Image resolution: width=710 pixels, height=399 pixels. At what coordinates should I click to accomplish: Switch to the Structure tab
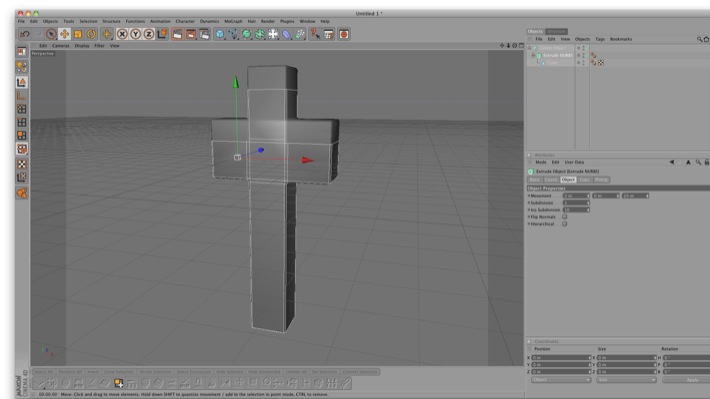tap(556, 31)
